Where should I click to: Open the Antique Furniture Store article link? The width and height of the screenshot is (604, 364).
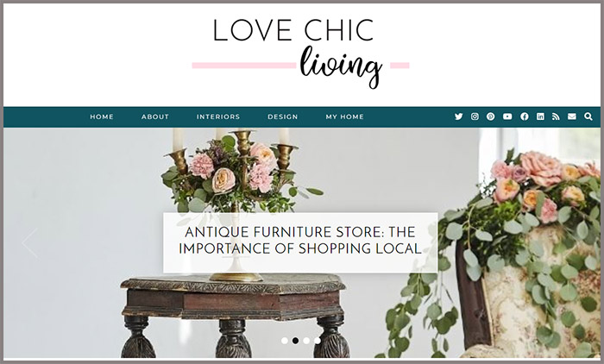pyautogui.click(x=300, y=241)
